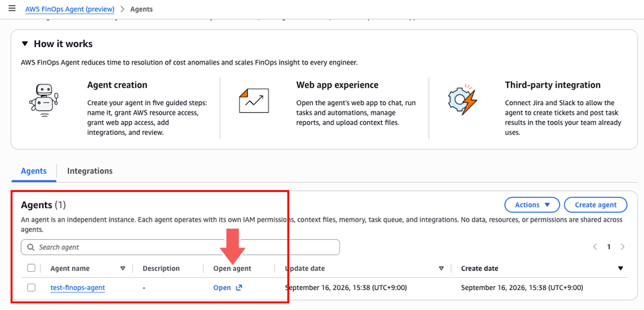Viewport: 644px width, 310px height.
Task: Select the test-finops-agent row checkbox
Action: pos(31,288)
